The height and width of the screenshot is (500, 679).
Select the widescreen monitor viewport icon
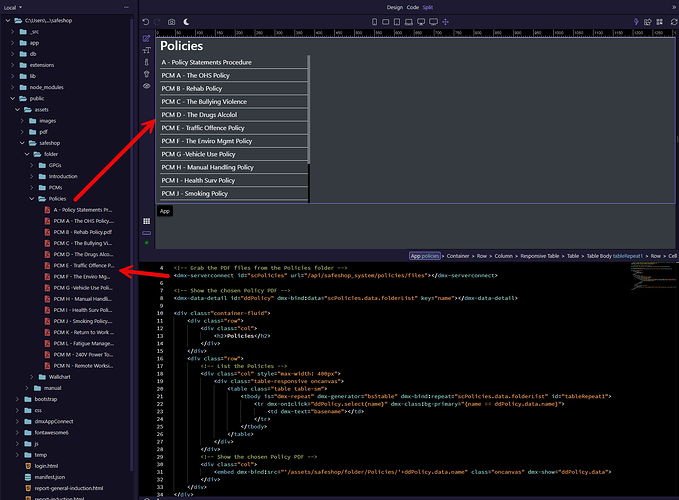point(433,22)
